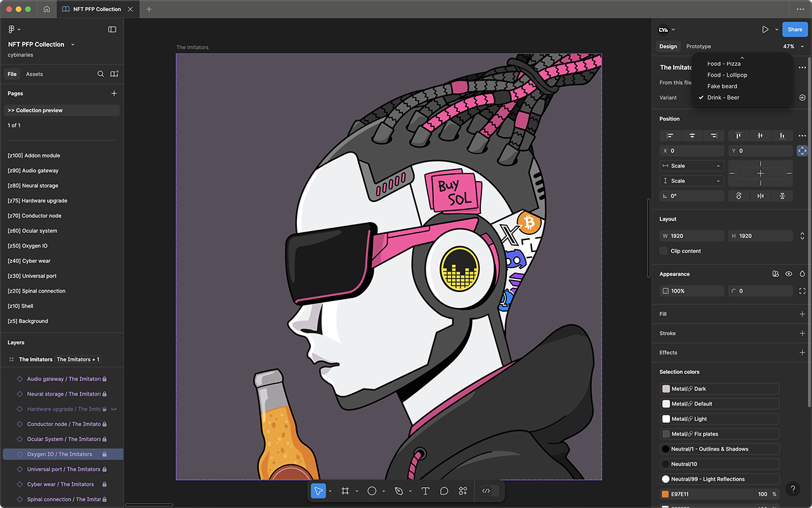
Task: Select the Pen tool in toolbar
Action: click(398, 491)
